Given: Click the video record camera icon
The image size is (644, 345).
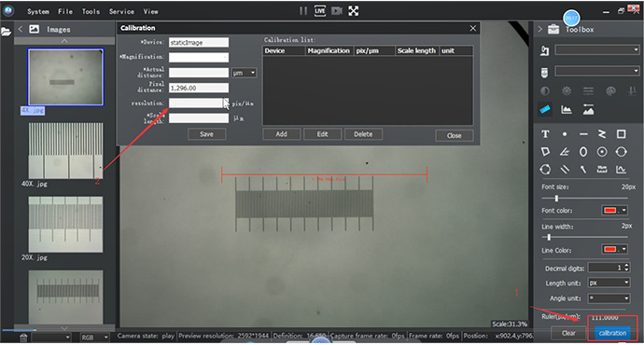Looking at the screenshot, I should [x=337, y=11].
